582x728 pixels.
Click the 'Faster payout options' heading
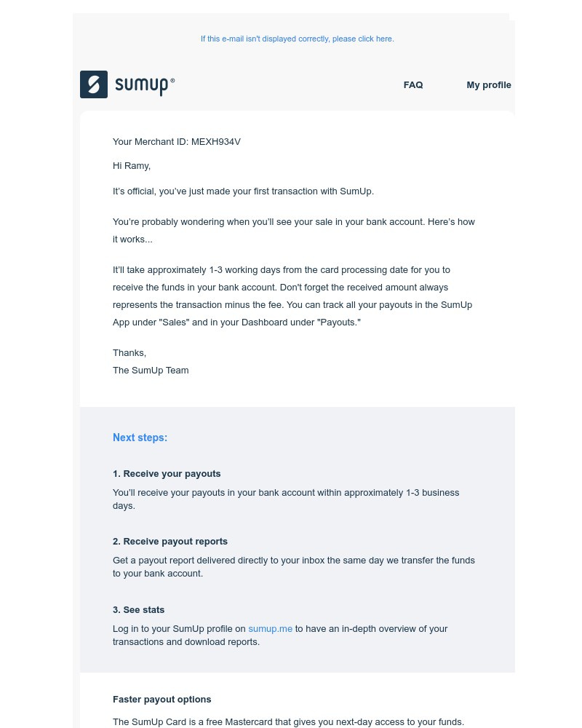tap(162, 699)
